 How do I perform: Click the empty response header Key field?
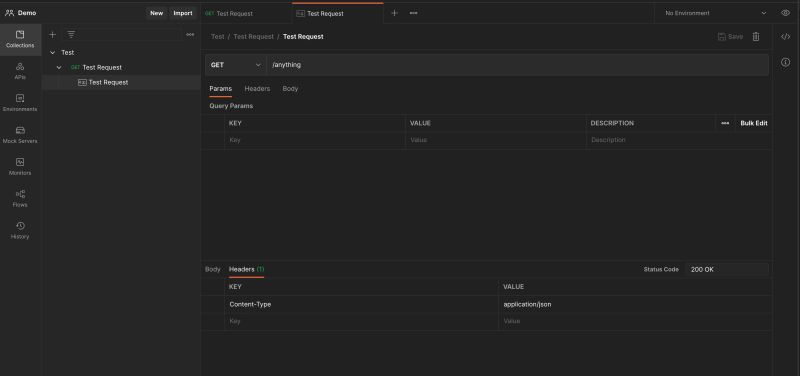coord(361,321)
